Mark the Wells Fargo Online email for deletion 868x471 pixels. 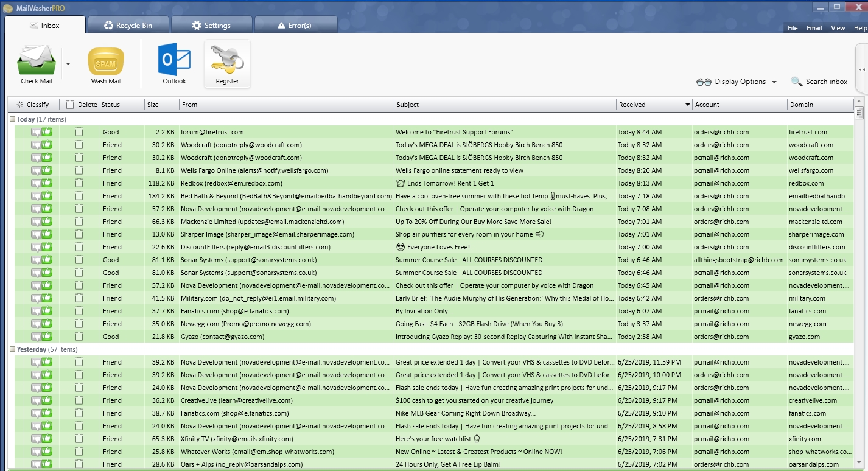(79, 170)
